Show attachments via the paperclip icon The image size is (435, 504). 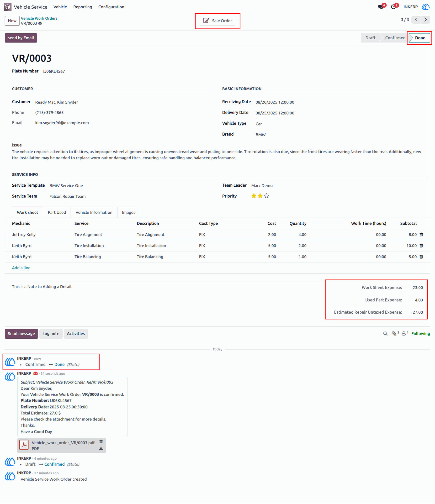click(x=395, y=334)
